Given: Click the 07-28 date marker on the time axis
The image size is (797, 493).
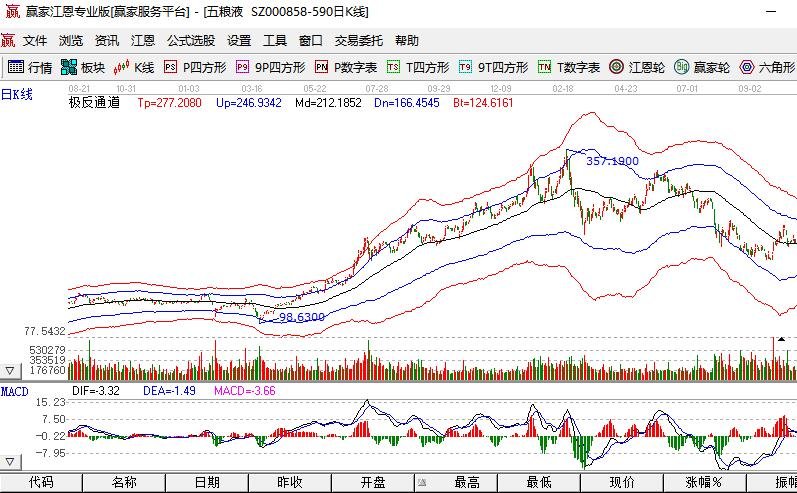Looking at the screenshot, I should click(377, 88).
